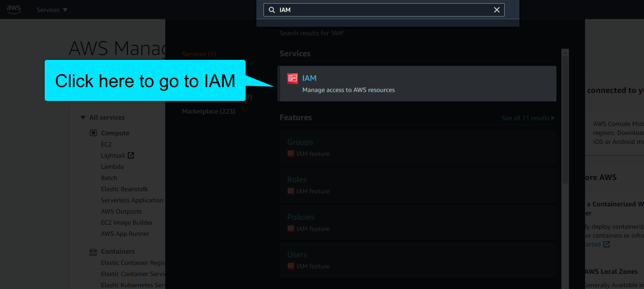Click the AWS logo in the top bar

tap(13, 9)
